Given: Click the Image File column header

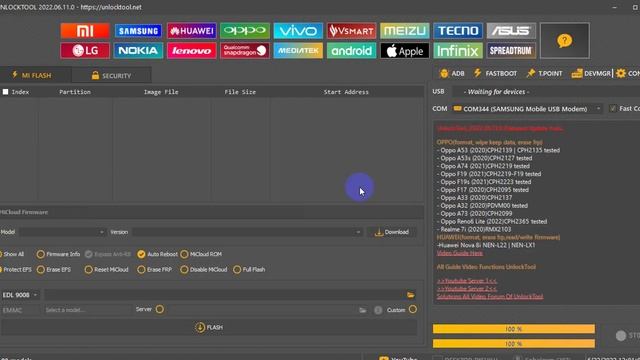Looking at the screenshot, I should tap(161, 92).
